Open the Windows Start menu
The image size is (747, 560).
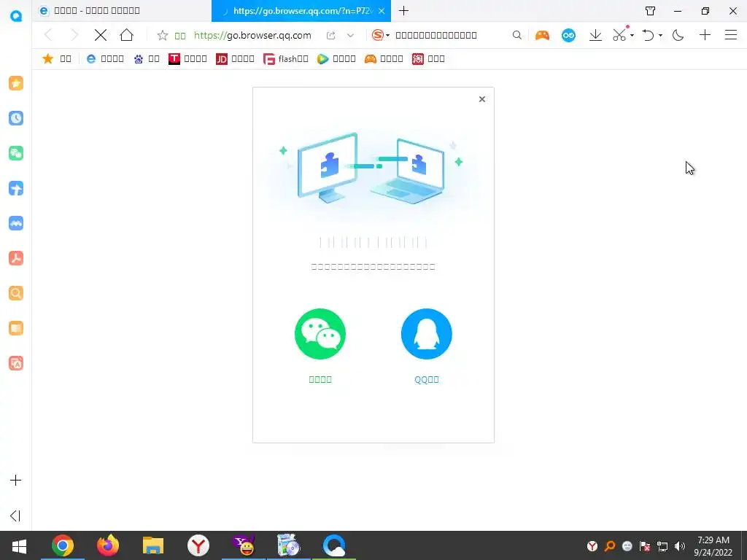tap(19, 545)
